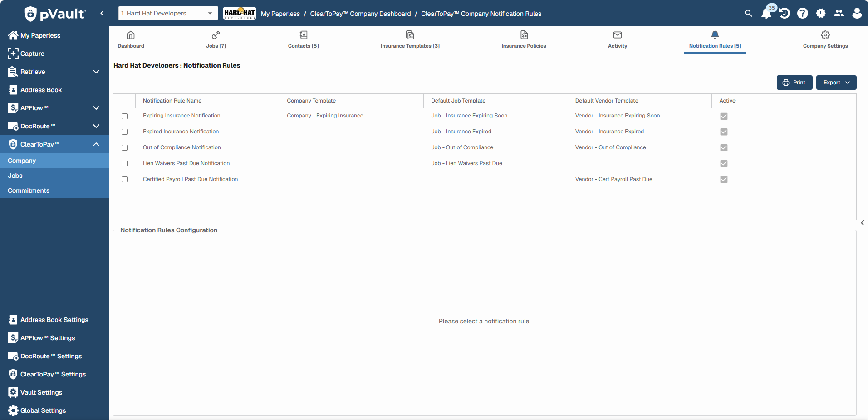Click the top bar settings gear icon
The width and height of the screenshot is (868, 420).
coord(821,13)
